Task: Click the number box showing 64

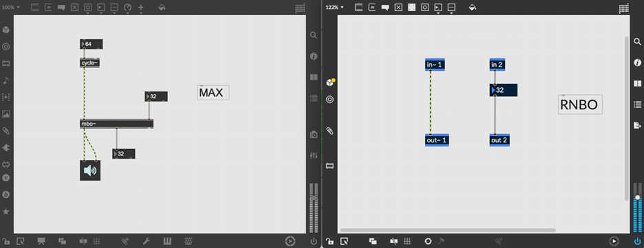Action: [92, 44]
